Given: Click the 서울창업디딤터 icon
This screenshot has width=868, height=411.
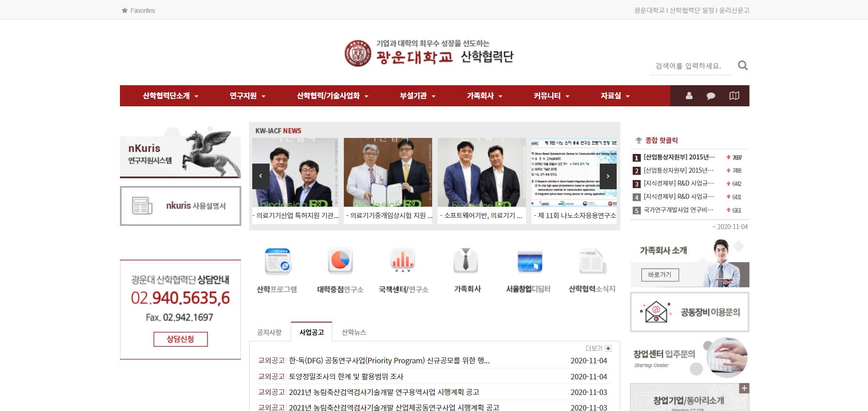Looking at the screenshot, I should click(529, 261).
